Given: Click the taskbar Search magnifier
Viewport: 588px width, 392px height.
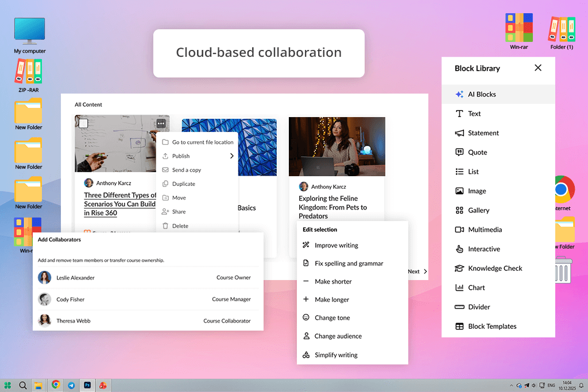Looking at the screenshot, I should (x=23, y=385).
